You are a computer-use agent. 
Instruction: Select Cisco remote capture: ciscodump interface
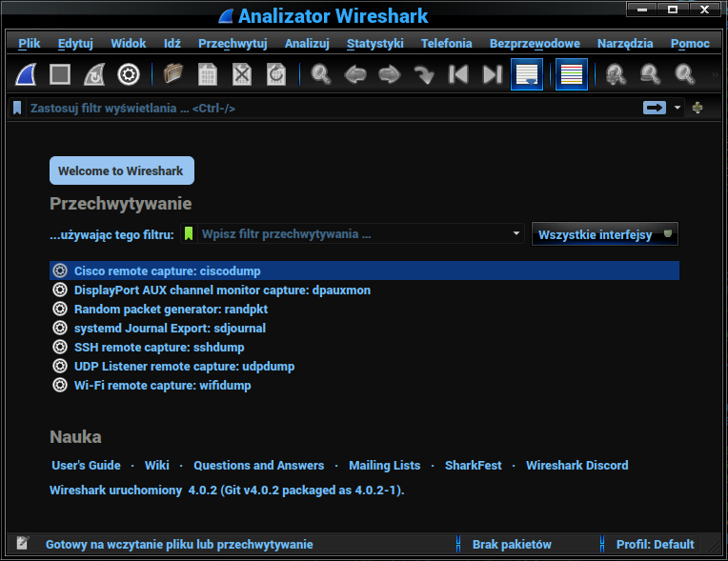tap(364, 270)
